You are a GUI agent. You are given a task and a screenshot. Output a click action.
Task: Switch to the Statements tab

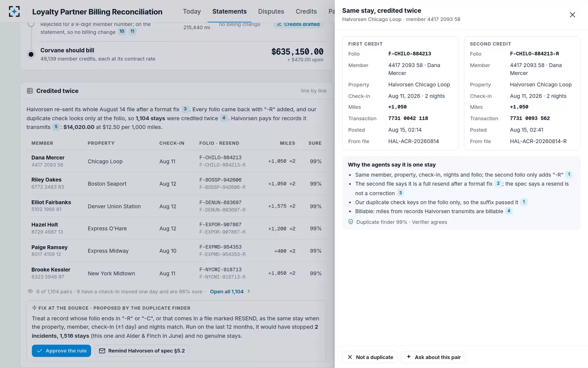[x=229, y=11]
